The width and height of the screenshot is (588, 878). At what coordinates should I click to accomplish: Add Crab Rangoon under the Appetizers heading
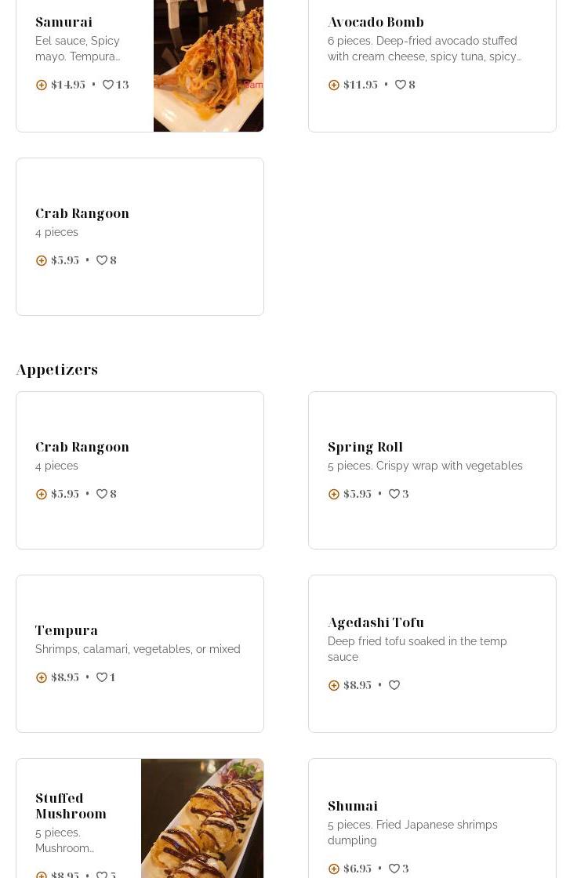[42, 494]
